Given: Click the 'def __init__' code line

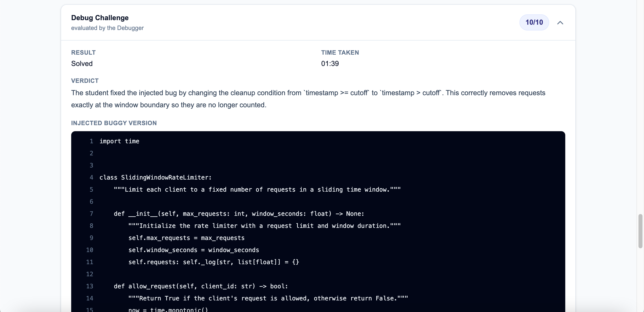Looking at the screenshot, I should 239,214.
